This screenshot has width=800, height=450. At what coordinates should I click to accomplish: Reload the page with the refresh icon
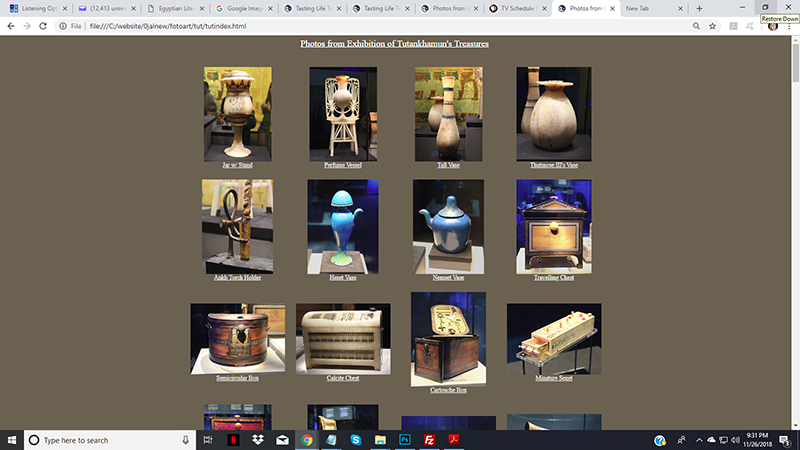[x=43, y=26]
